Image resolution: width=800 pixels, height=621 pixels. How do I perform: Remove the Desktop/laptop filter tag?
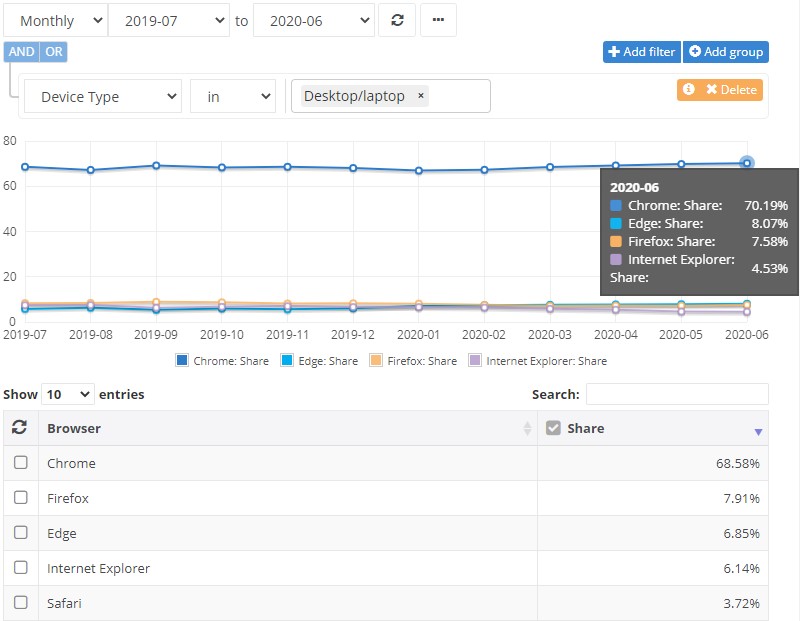(421, 96)
